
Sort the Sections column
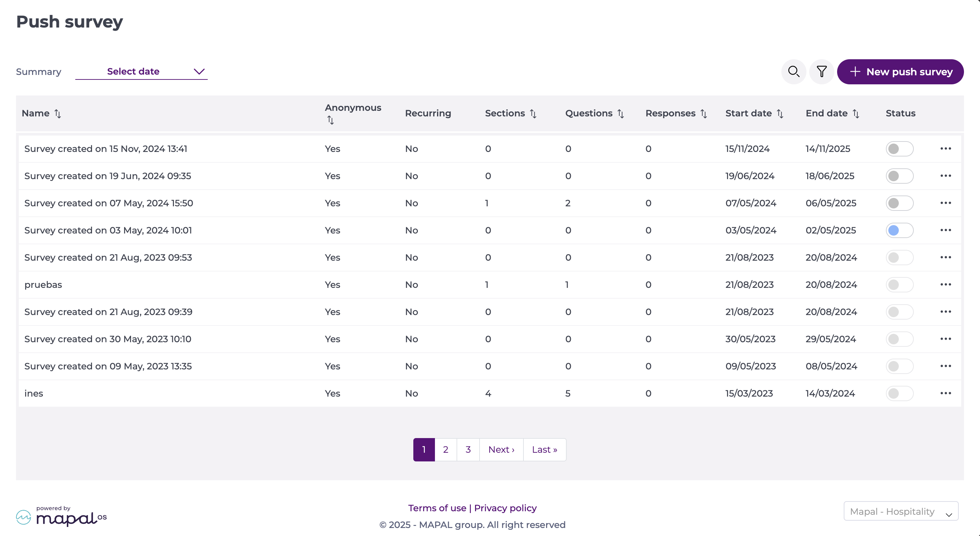533,113
